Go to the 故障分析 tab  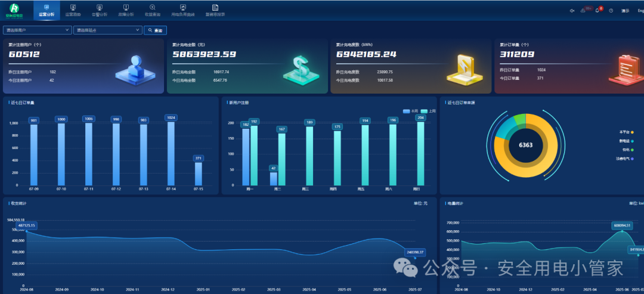pyautogui.click(x=126, y=10)
